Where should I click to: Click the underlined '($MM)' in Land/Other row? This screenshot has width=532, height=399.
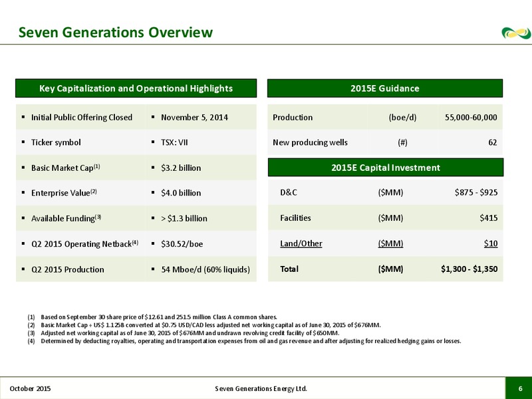(390, 243)
